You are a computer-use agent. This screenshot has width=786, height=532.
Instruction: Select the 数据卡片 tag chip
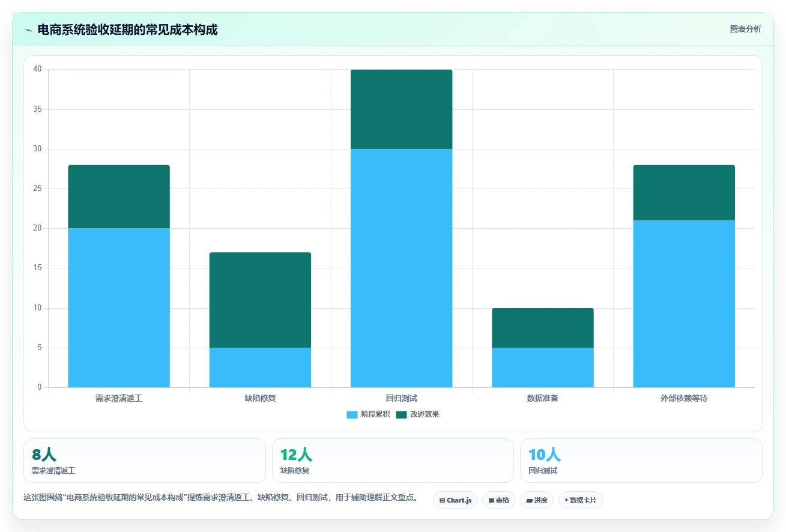tap(580, 500)
